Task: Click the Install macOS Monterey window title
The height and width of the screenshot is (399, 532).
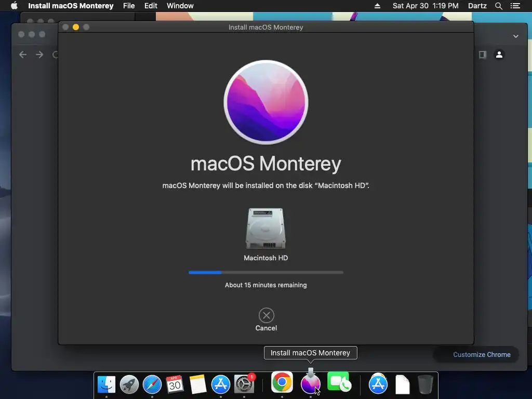Action: click(265, 27)
